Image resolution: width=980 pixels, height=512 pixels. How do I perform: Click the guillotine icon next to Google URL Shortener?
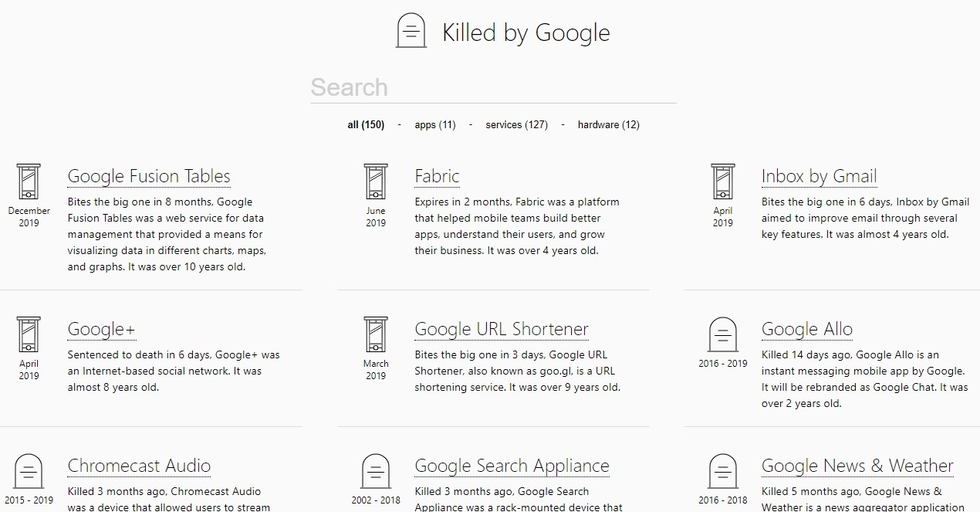click(x=376, y=334)
